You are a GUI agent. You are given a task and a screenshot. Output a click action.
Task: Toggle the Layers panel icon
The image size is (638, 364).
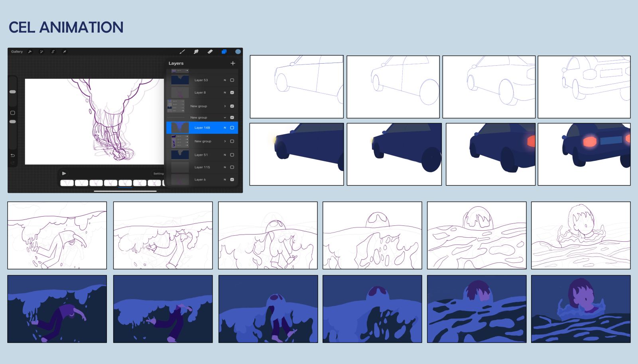pos(224,52)
